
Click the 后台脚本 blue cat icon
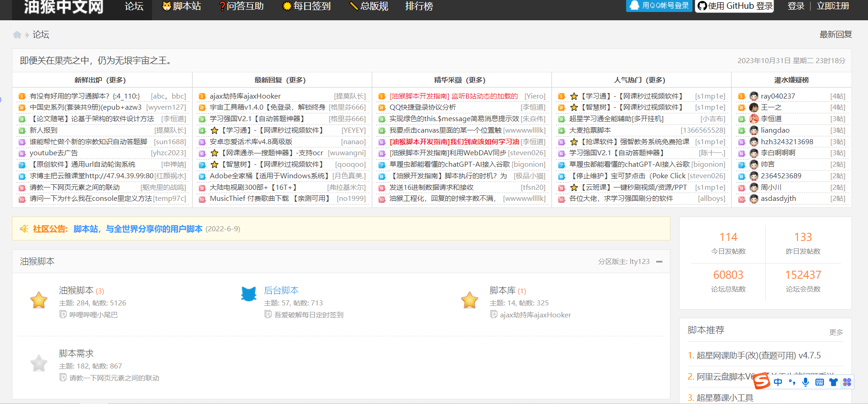249,293
